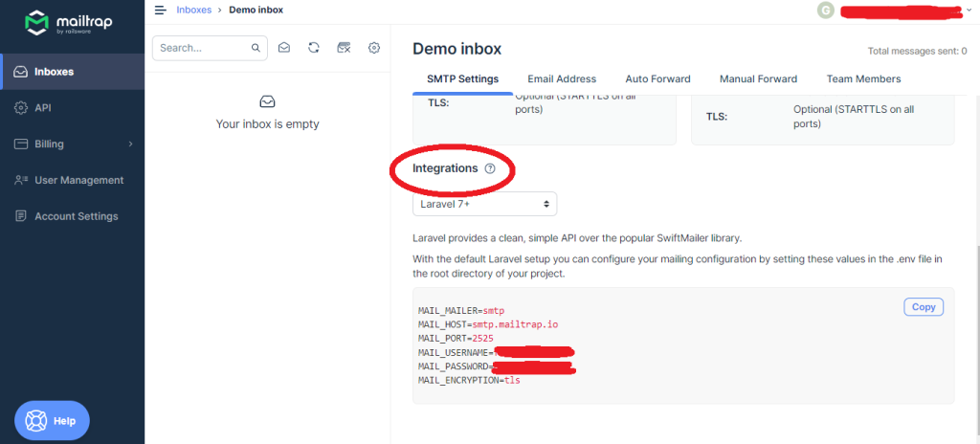
Task: Click the Mailtrap logo
Action: [68, 23]
